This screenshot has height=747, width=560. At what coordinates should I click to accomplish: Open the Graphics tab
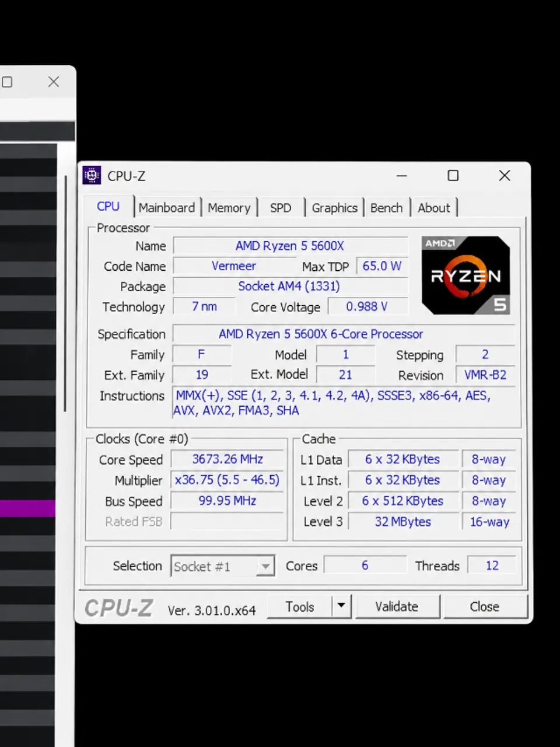click(334, 208)
